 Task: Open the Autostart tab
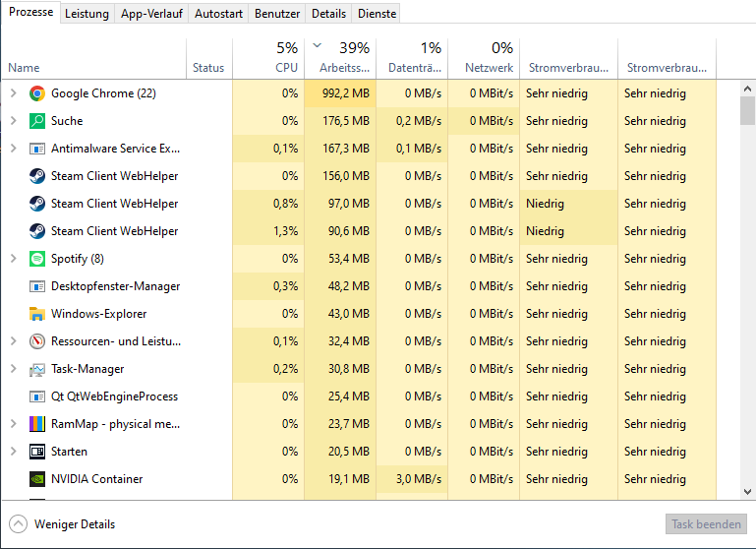pos(218,14)
